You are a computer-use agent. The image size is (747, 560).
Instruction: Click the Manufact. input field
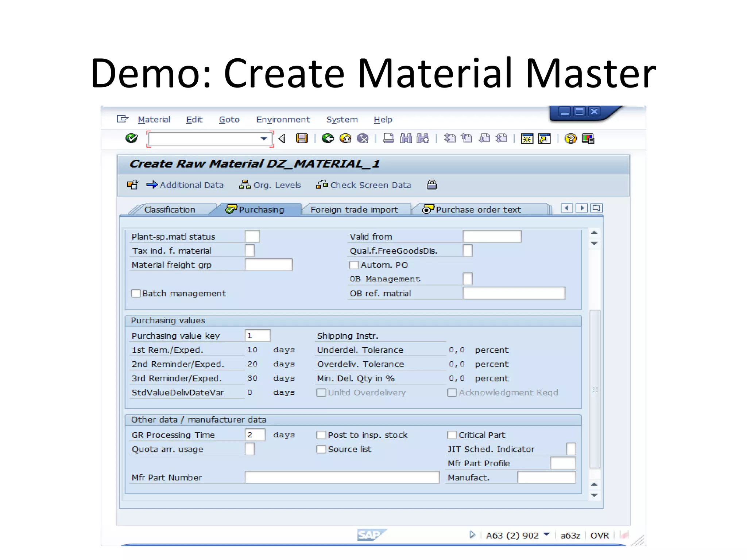546,477
